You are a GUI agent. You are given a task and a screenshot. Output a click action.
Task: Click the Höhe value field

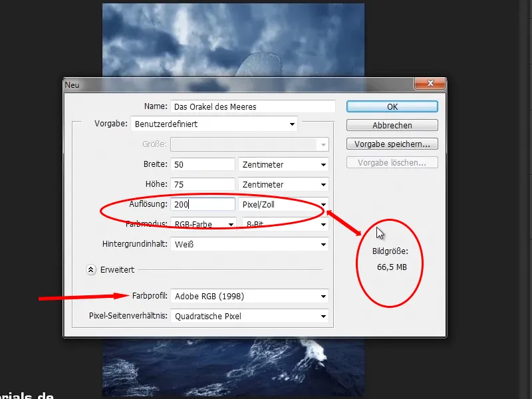tap(203, 185)
